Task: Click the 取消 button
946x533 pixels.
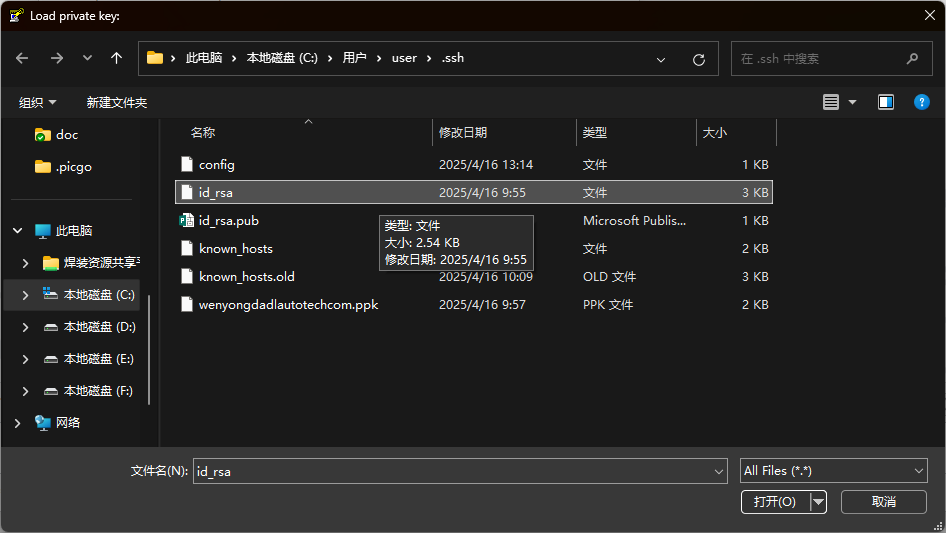Action: [x=883, y=502]
